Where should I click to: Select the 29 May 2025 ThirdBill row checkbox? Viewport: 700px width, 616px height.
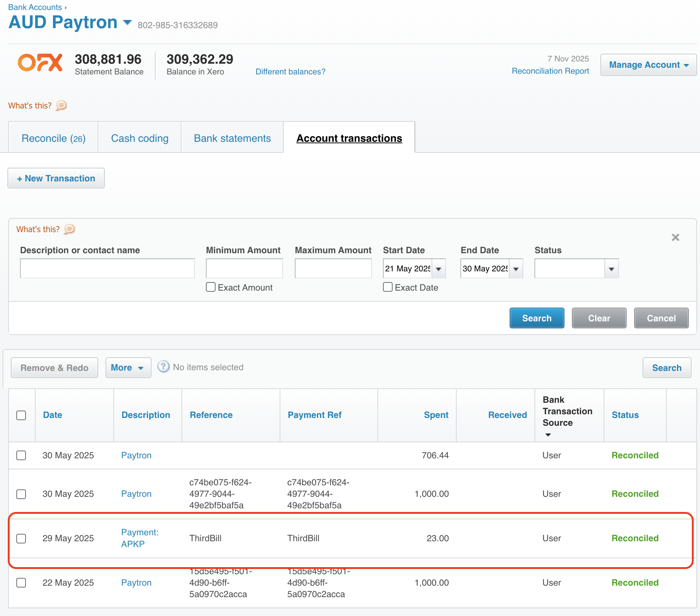tap(21, 538)
